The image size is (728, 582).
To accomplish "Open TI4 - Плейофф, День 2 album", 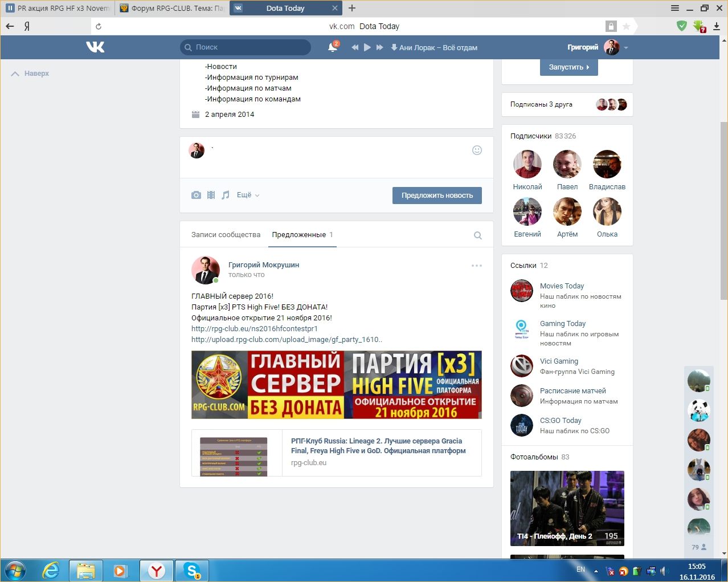I will pos(567,508).
